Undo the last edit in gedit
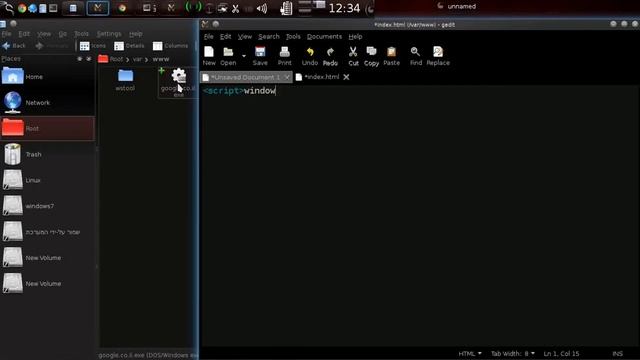Viewport: 640px width, 360px height. 310,56
